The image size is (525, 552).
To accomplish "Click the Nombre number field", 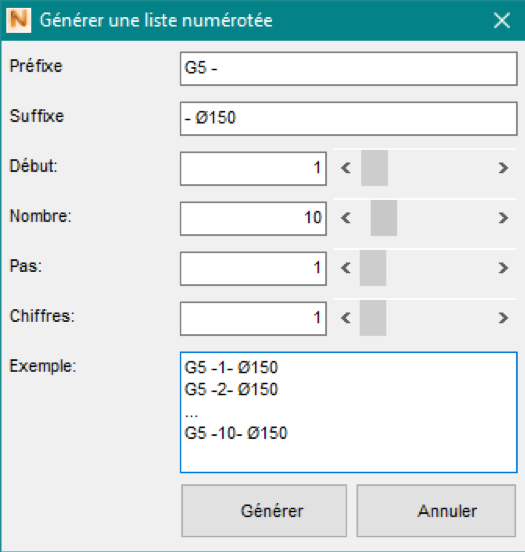I will 253,219.
